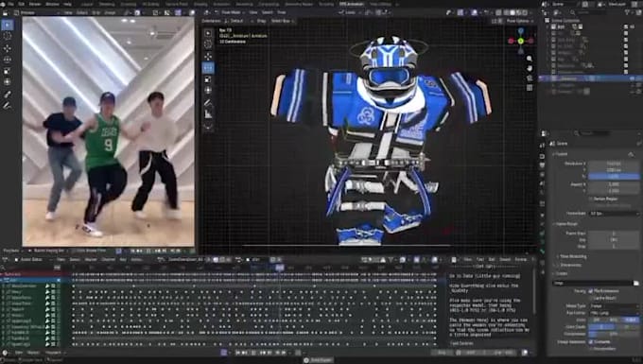Click the Scene icon in properties header
The width and height of the screenshot is (643, 364).
point(552,144)
